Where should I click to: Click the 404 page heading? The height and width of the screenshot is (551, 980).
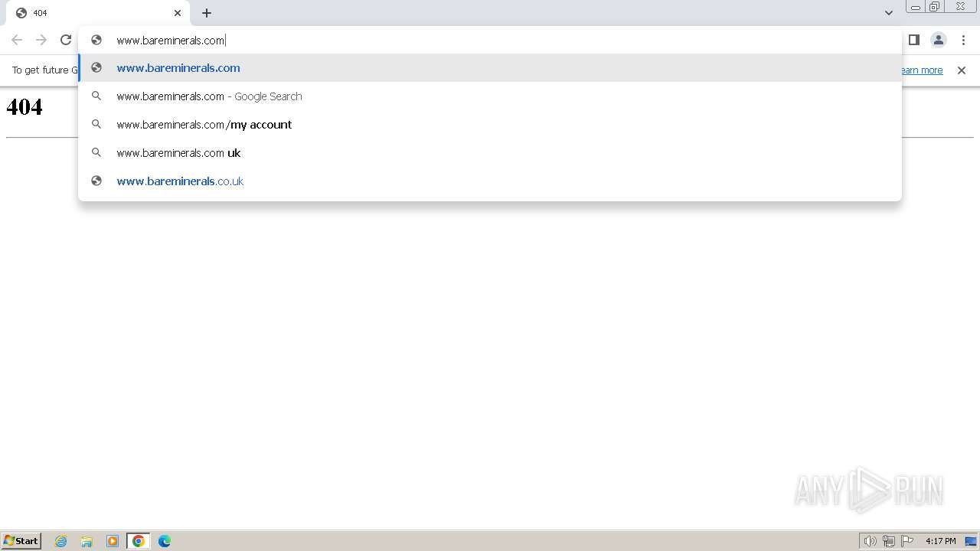click(24, 106)
